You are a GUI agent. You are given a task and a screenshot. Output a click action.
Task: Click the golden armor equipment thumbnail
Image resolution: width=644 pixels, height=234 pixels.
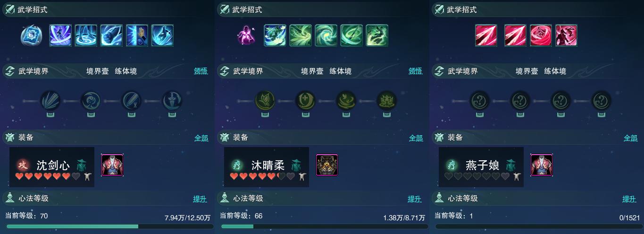(x=327, y=165)
